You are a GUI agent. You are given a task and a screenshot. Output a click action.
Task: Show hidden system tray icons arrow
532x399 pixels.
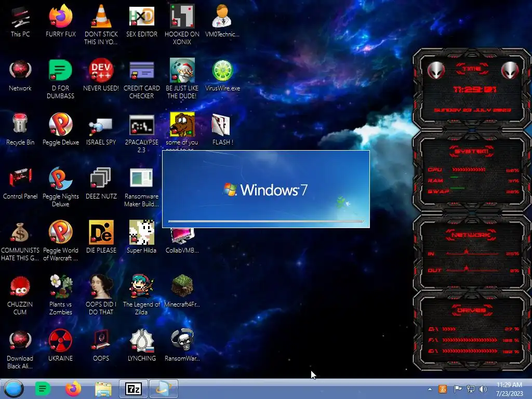pos(430,389)
